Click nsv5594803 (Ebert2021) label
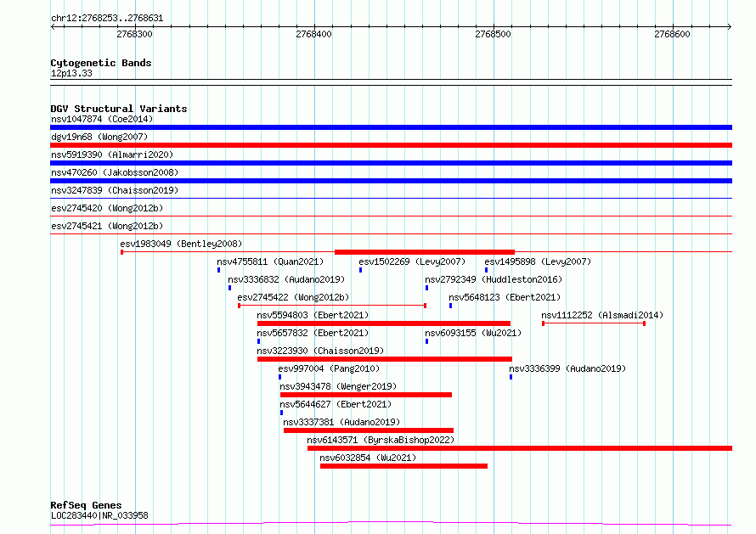The image size is (756, 534). tap(313, 315)
